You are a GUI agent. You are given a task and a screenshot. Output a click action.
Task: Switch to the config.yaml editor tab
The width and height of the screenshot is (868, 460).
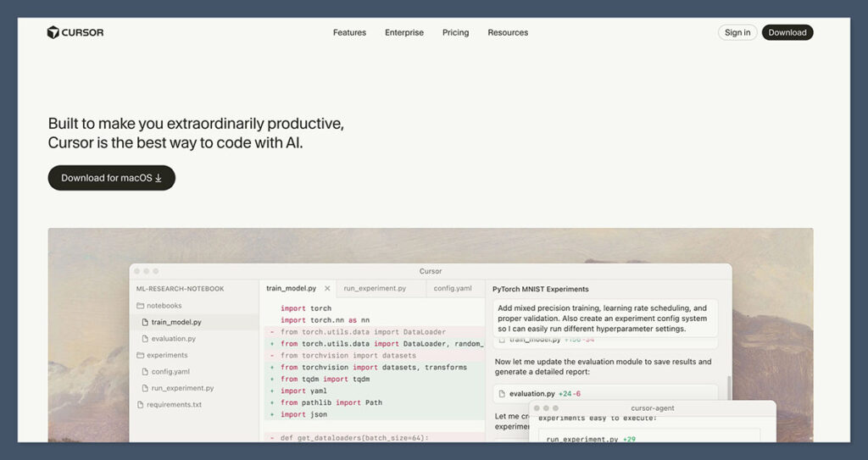coord(453,289)
